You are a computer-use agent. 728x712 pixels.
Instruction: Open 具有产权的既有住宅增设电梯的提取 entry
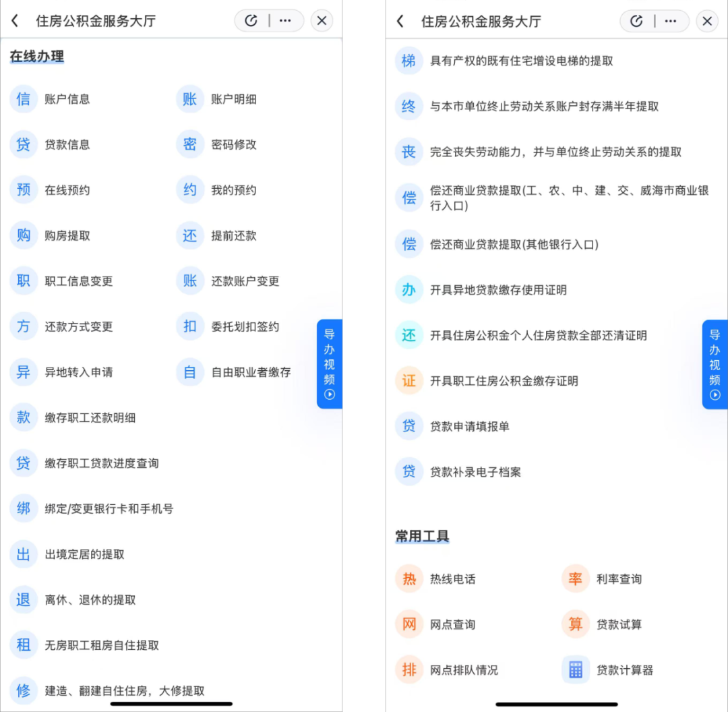pos(521,61)
